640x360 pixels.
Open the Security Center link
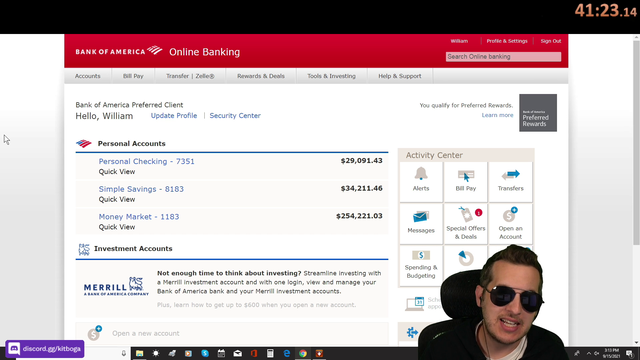[235, 116]
